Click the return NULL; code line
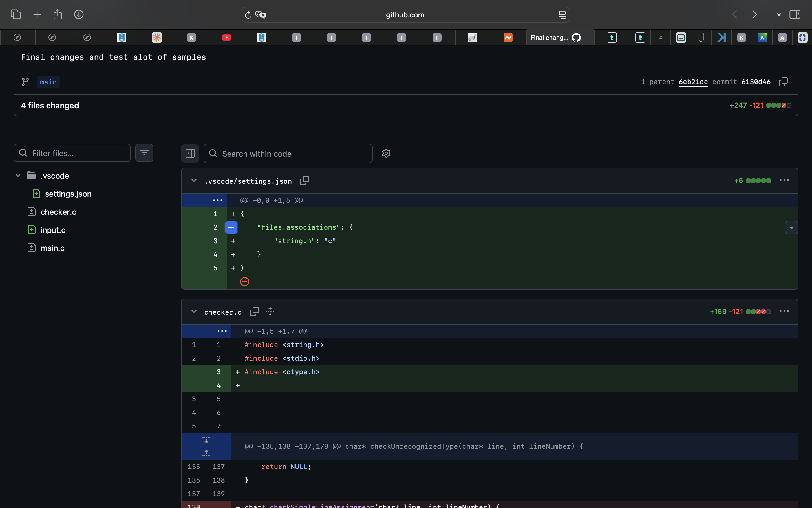Screen dimensions: 812x508 (x=286, y=467)
